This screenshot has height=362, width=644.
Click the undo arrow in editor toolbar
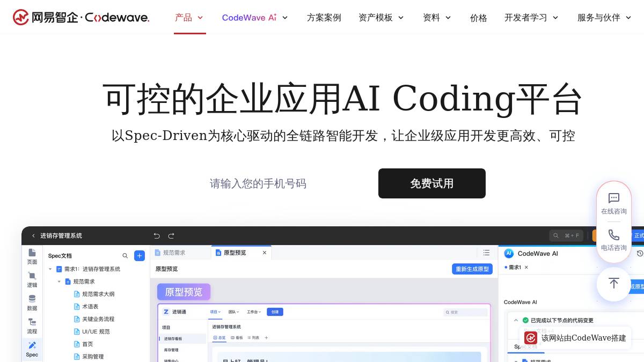click(x=157, y=235)
